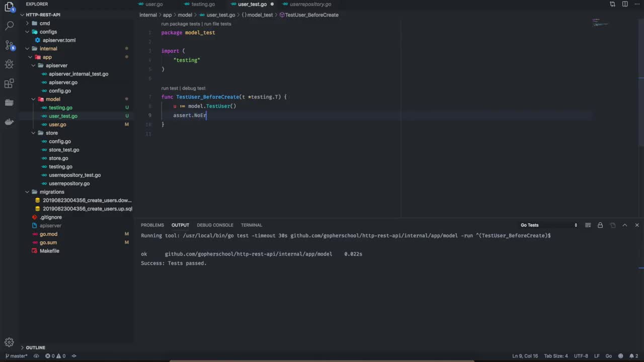Open Source Control view in activity bar
The width and height of the screenshot is (644, 362).
pos(9,45)
